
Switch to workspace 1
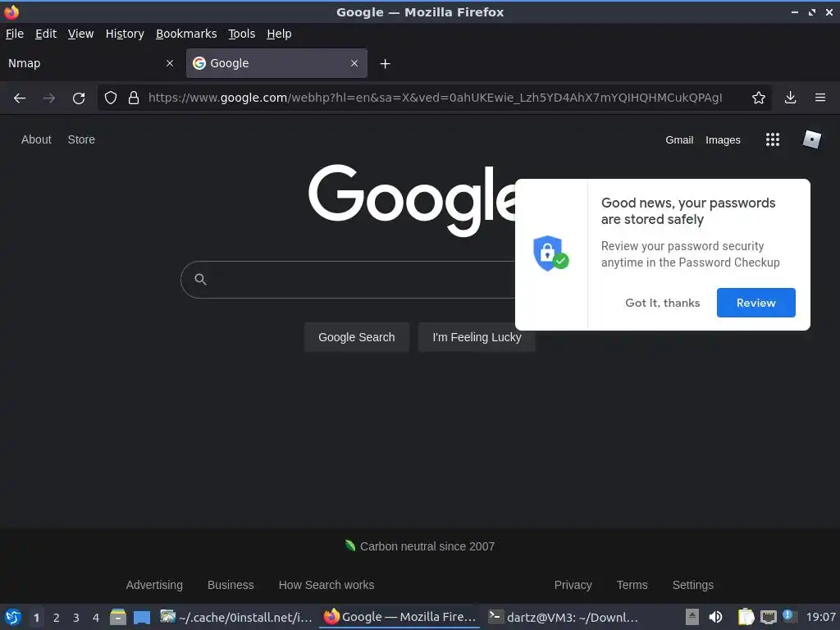pos(36,618)
